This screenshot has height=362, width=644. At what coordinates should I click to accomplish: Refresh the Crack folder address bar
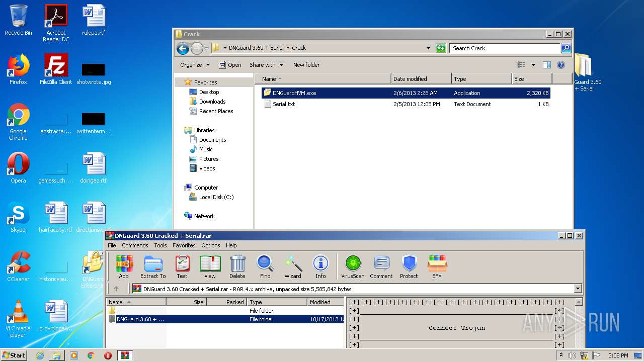tap(441, 48)
